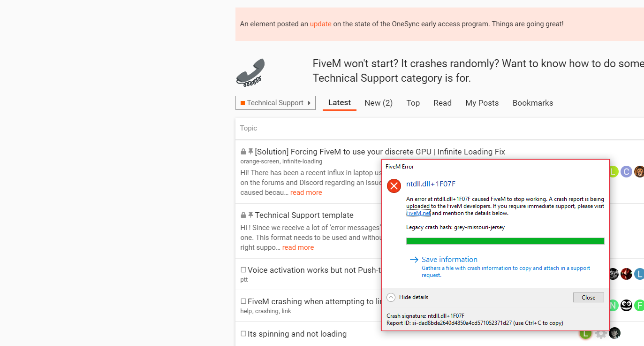
Task: Click the lock icon on the [Solution] topic
Action: [243, 152]
